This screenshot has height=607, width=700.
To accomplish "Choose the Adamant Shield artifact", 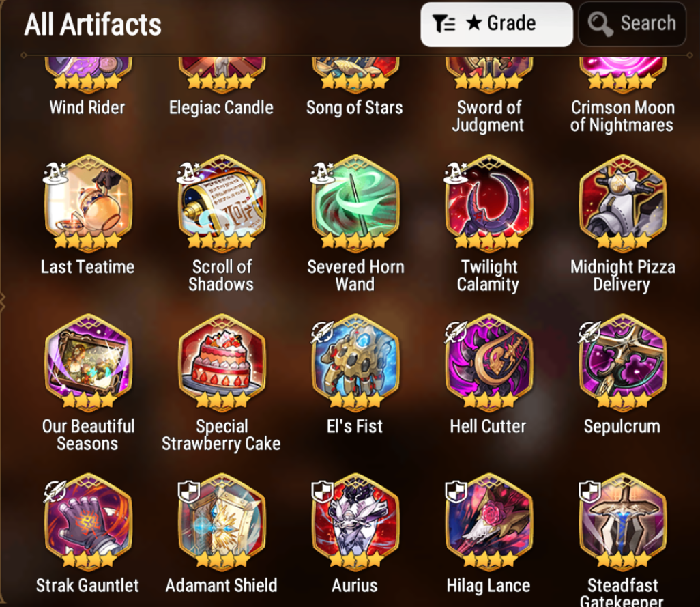I will (222, 520).
